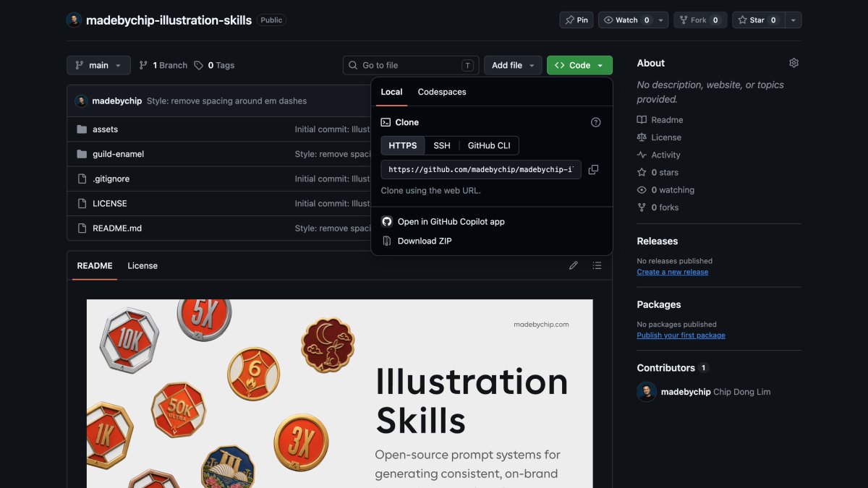Click madebychip contributor avatar
Screen dimensions: 868x488
coord(647,392)
